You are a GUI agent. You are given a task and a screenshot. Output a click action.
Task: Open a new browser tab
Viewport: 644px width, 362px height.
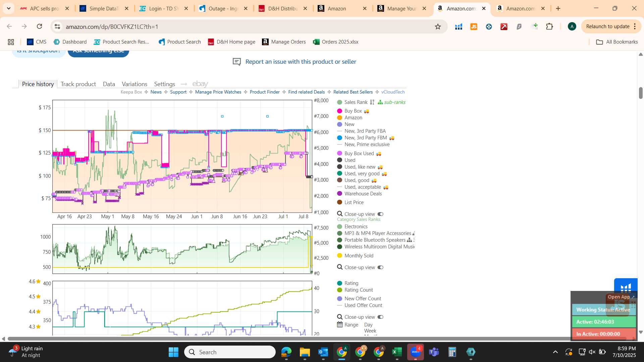pyautogui.click(x=558, y=8)
